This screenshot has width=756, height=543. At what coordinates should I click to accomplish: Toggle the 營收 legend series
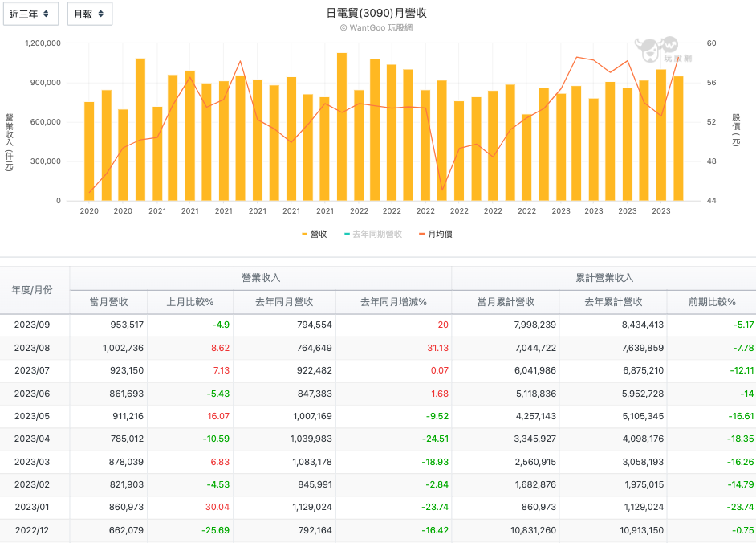314,234
